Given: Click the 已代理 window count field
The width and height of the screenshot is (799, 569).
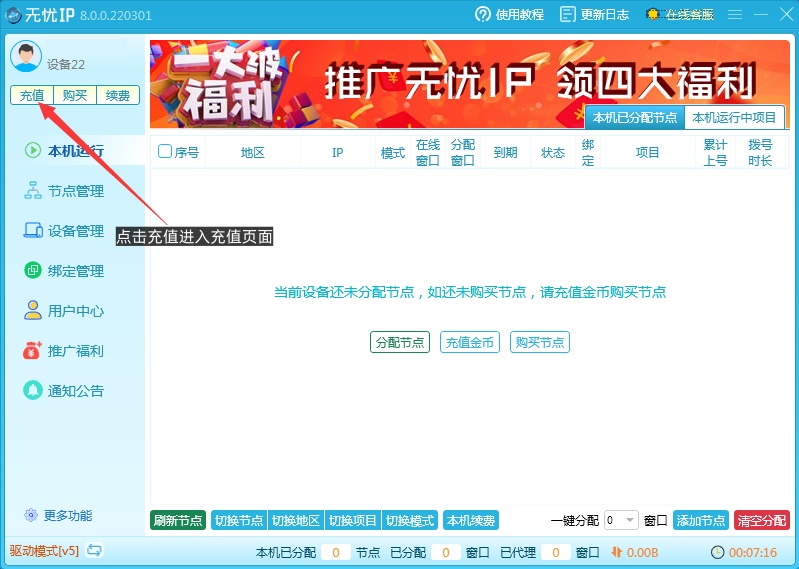Looking at the screenshot, I should (x=556, y=552).
